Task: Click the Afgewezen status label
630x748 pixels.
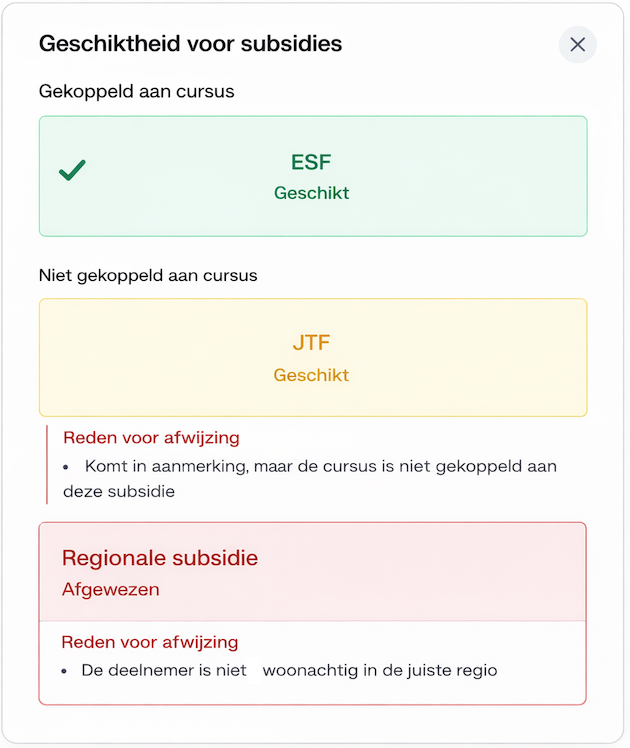Action: [111, 590]
